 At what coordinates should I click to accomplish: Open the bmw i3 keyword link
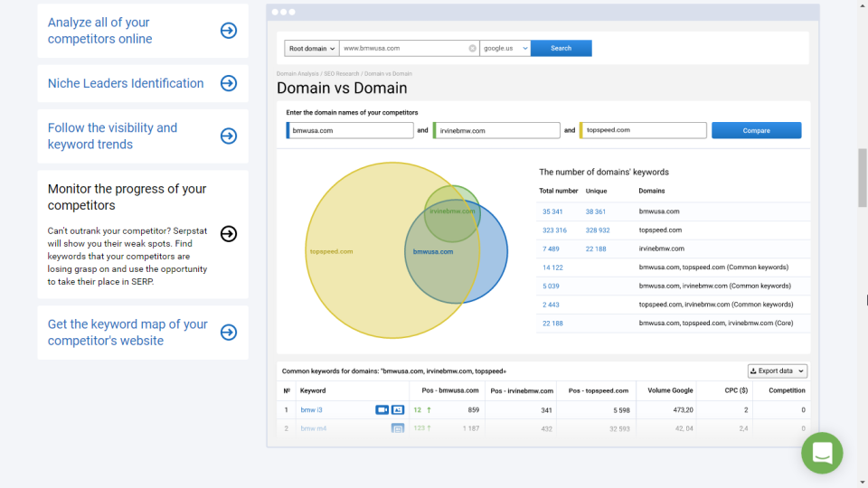(311, 410)
